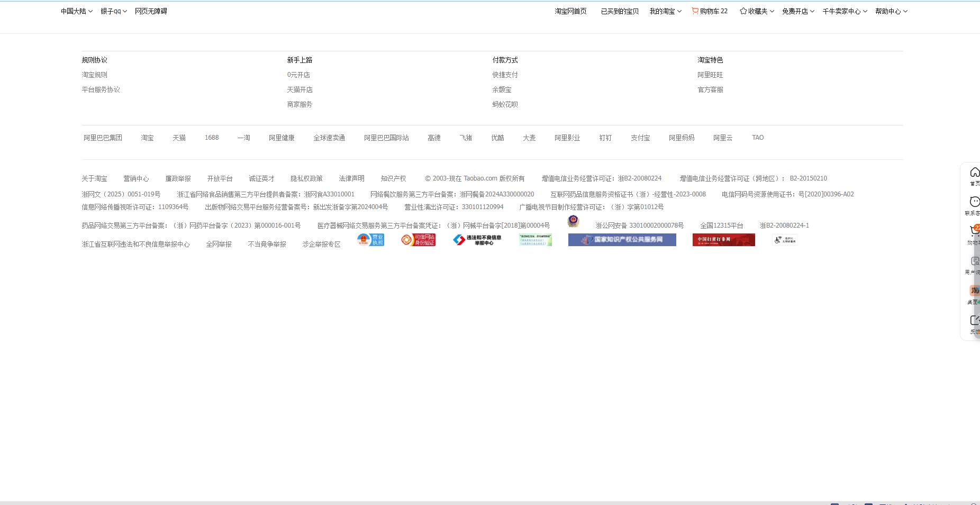Open 淘宝网首页 in top navigation
Viewport: 980px width, 505px height.
click(x=570, y=11)
